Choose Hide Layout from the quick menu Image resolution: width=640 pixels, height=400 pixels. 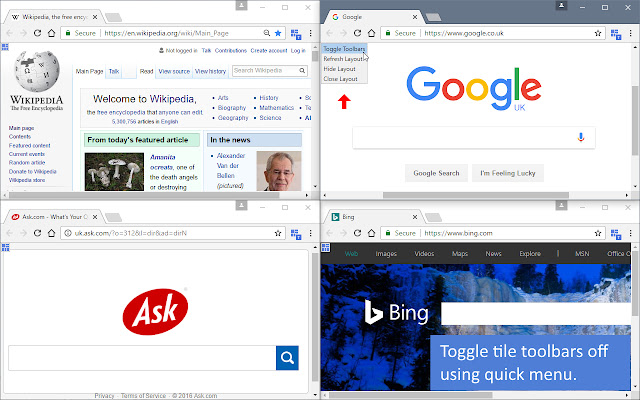(x=344, y=69)
